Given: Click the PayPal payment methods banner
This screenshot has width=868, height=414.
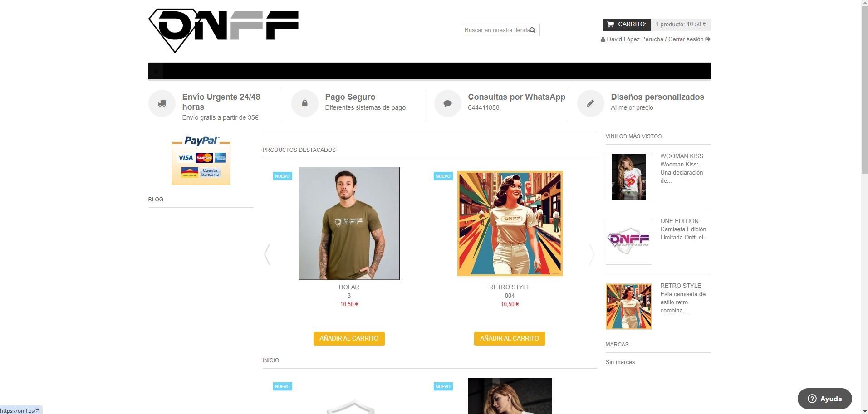Looking at the screenshot, I should pyautogui.click(x=201, y=161).
